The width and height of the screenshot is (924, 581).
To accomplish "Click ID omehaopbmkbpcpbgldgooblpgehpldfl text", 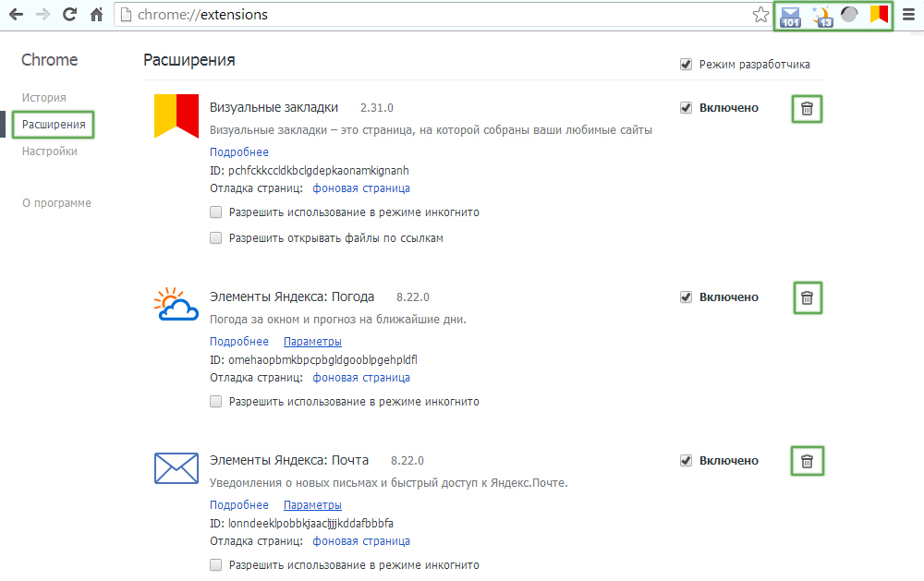I will (313, 360).
